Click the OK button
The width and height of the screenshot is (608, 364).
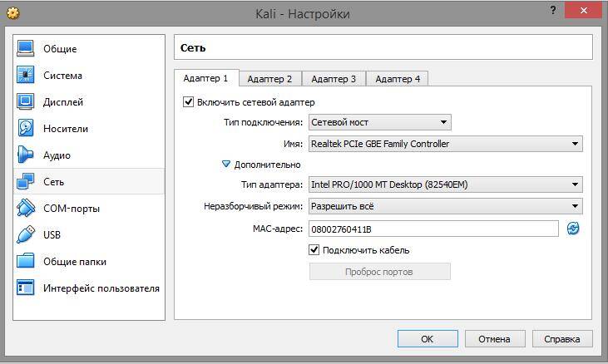[x=428, y=339]
